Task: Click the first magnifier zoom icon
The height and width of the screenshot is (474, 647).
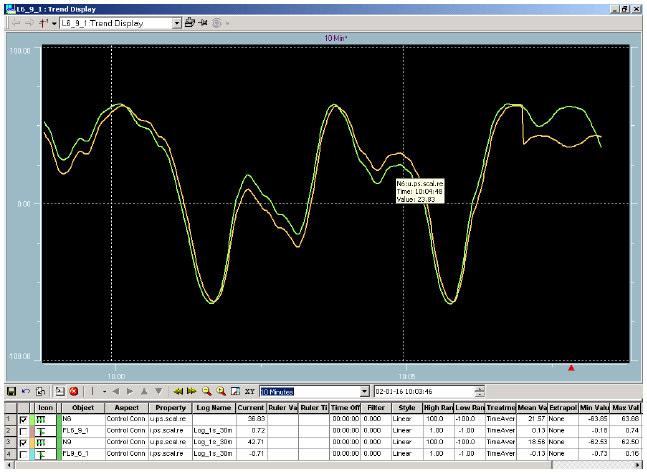Action: pyautogui.click(x=207, y=391)
